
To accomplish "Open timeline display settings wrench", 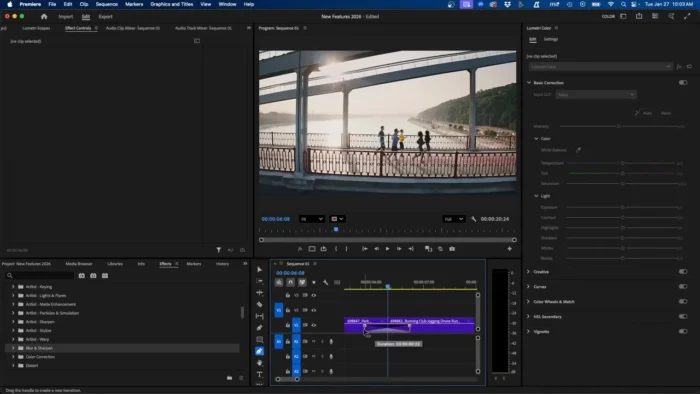I will (325, 282).
